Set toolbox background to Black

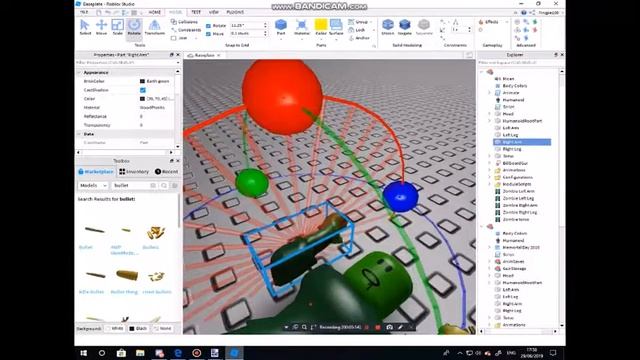click(138, 328)
